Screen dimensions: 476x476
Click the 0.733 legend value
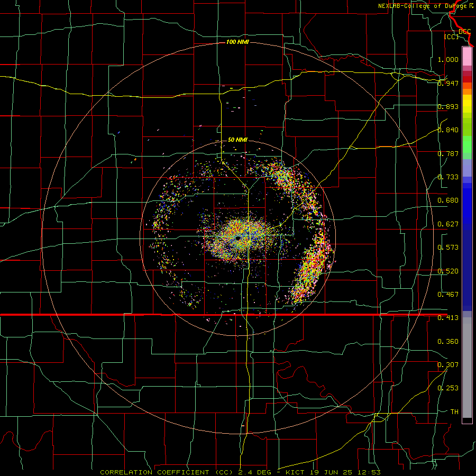click(448, 177)
